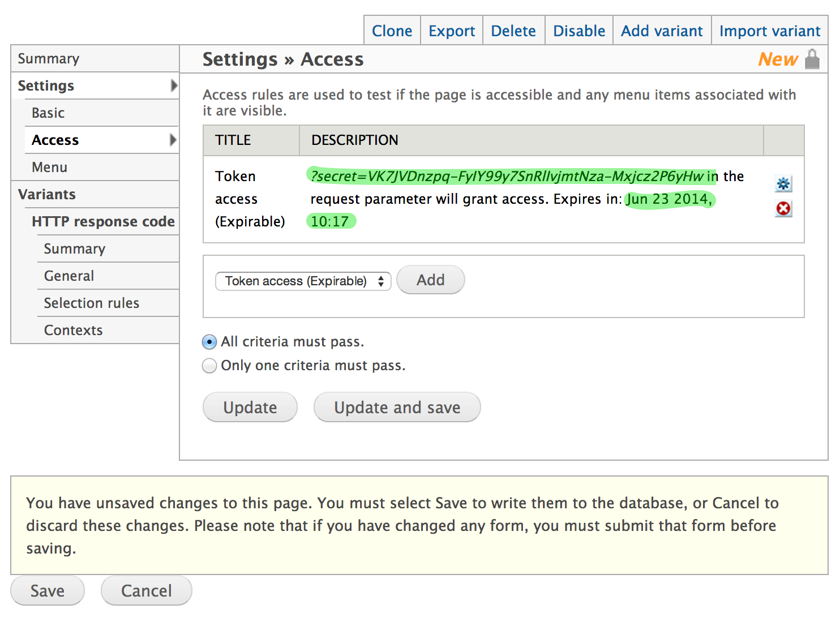Select the 'Only one criteria must pass' option
Image resolution: width=840 pixels, height=626 pixels.
click(x=209, y=366)
